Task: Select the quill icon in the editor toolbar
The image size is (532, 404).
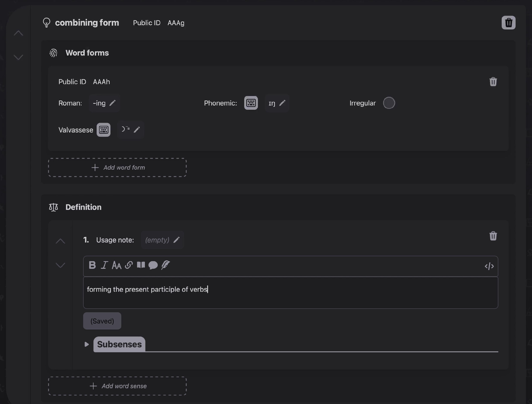Action: [x=165, y=265]
